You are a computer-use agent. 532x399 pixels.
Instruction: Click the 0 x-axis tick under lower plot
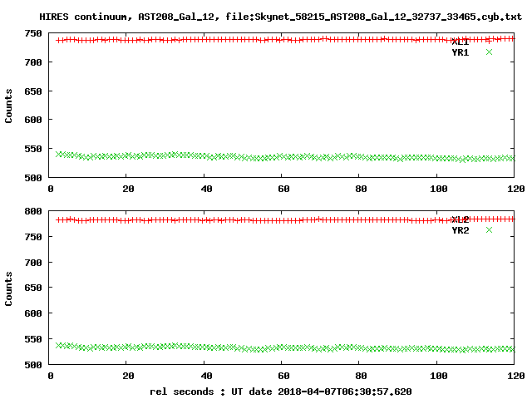(x=51, y=376)
